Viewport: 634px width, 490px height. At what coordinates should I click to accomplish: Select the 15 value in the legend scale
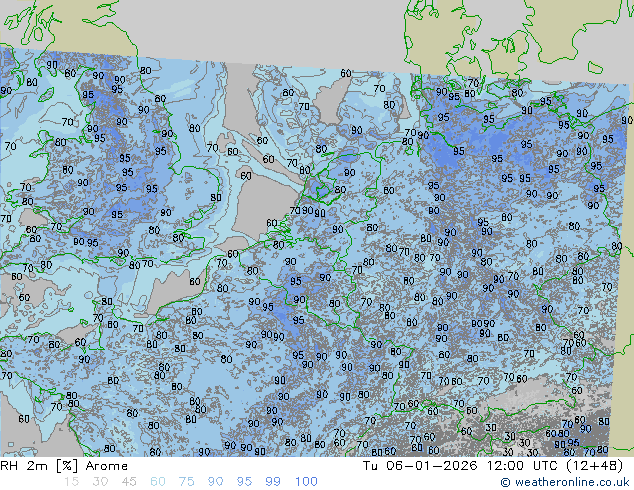point(71,482)
